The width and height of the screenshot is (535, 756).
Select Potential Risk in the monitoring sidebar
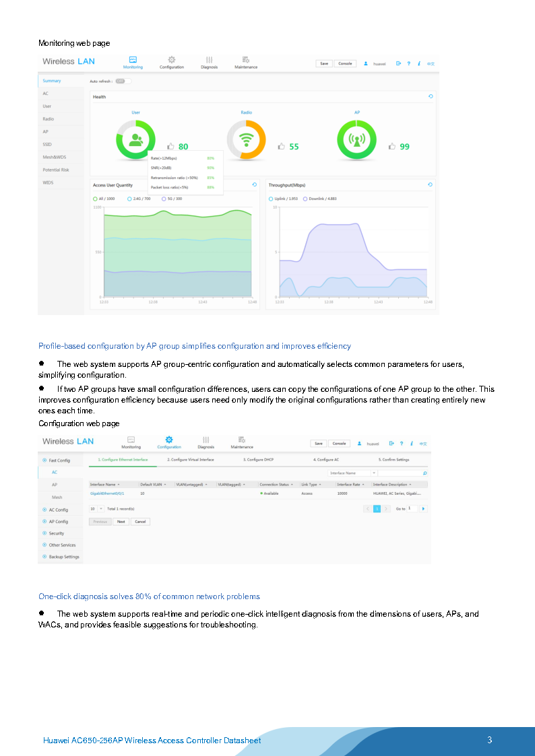[56, 170]
